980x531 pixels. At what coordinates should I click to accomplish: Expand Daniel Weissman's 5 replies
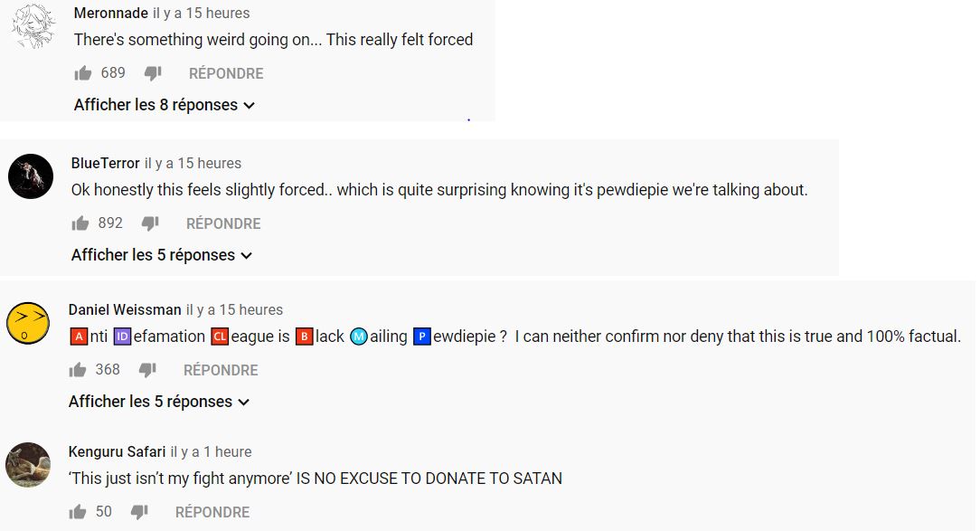159,402
